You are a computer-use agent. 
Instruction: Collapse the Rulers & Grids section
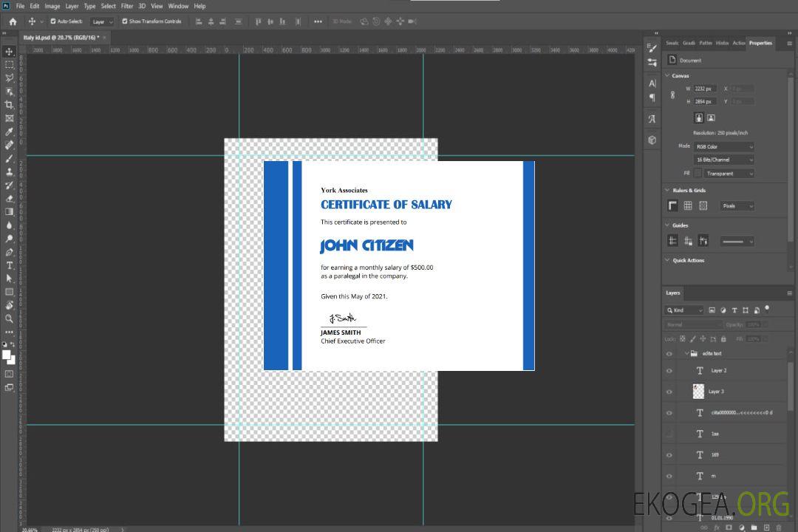coord(668,190)
